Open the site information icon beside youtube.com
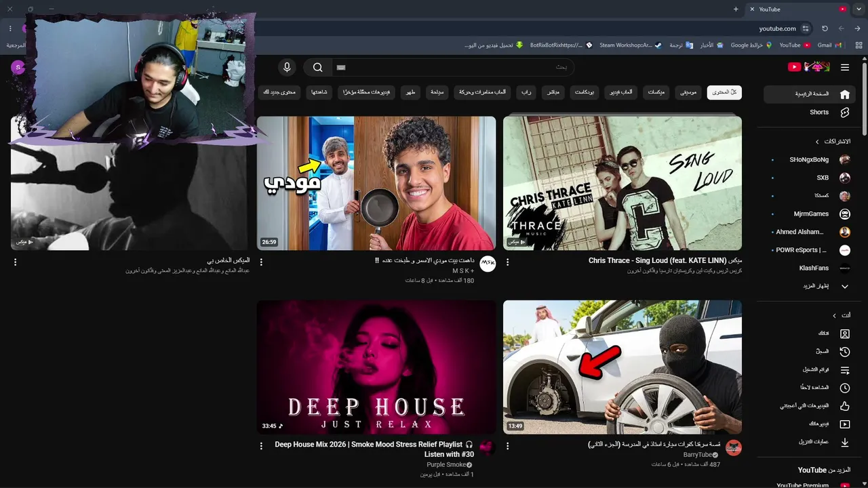Image resolution: width=868 pixels, height=488 pixels. tap(806, 28)
